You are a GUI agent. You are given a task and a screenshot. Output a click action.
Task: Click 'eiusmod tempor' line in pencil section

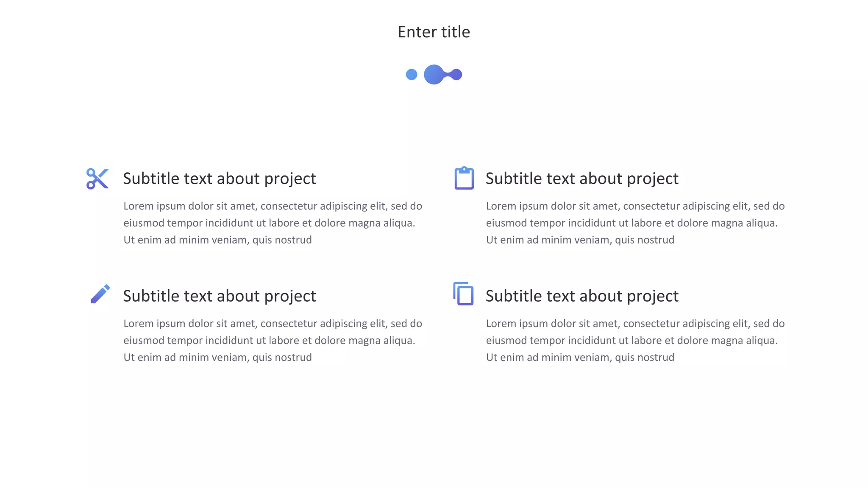270,340
